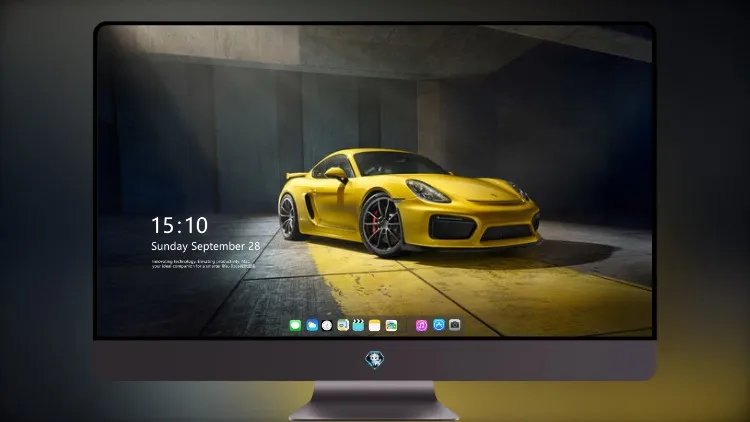Launch the clapperboard video app
750x422 pixels.
click(358, 325)
